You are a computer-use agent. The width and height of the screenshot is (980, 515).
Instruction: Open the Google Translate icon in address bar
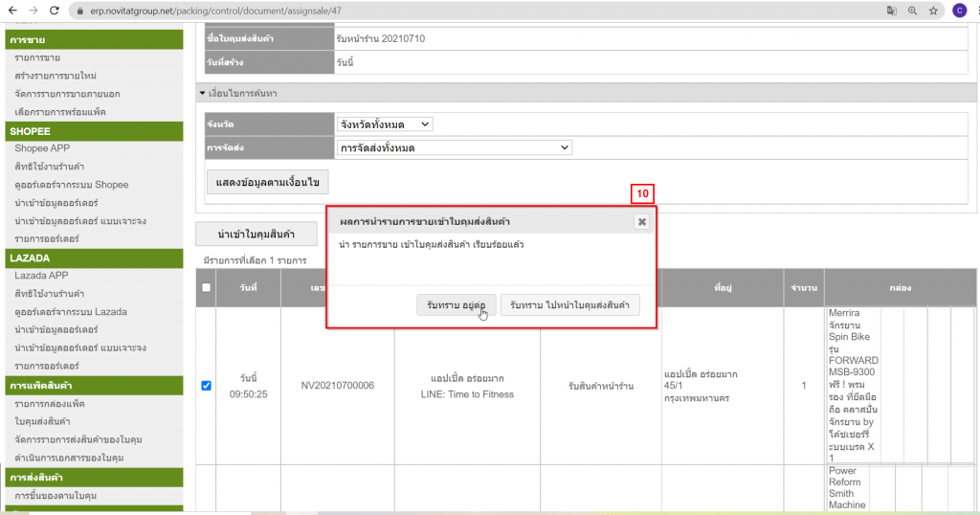point(892,11)
